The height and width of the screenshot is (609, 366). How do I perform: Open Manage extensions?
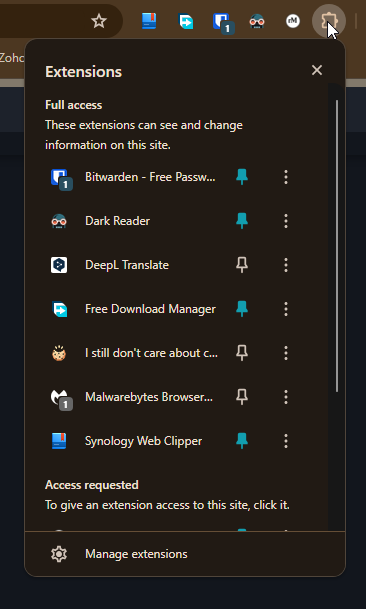click(185, 554)
